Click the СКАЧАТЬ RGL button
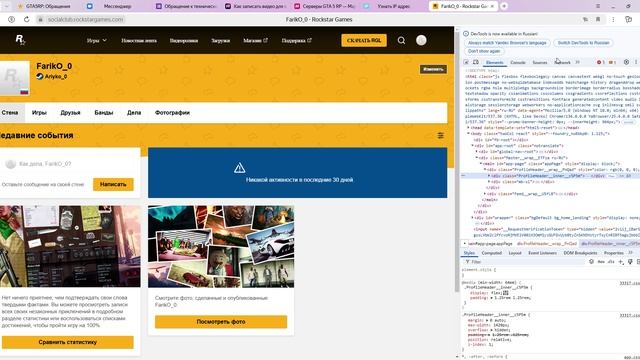 pyautogui.click(x=364, y=40)
